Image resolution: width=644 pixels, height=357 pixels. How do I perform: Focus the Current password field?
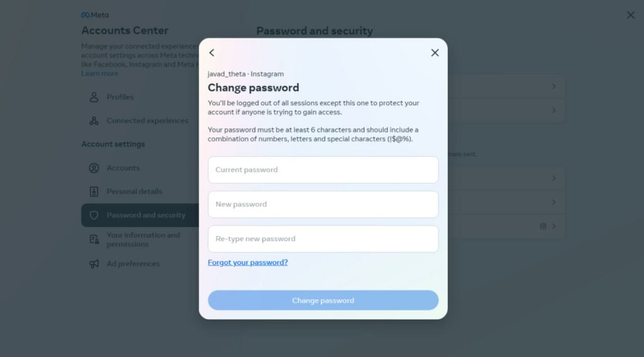point(323,170)
